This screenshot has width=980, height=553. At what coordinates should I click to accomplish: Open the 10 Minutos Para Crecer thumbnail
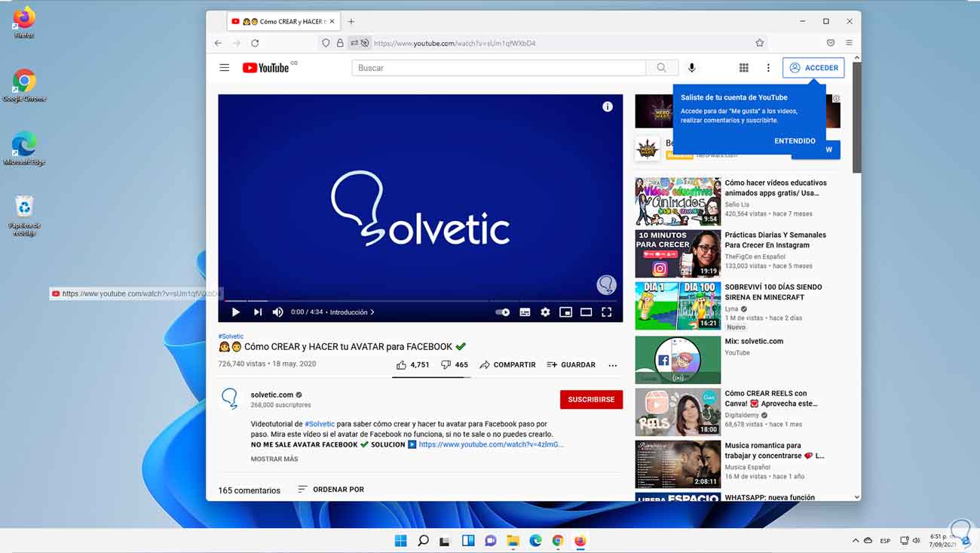pyautogui.click(x=678, y=253)
